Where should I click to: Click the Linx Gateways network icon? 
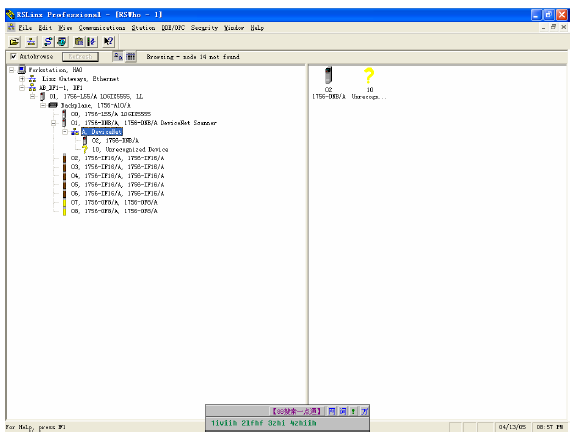tap(32, 79)
